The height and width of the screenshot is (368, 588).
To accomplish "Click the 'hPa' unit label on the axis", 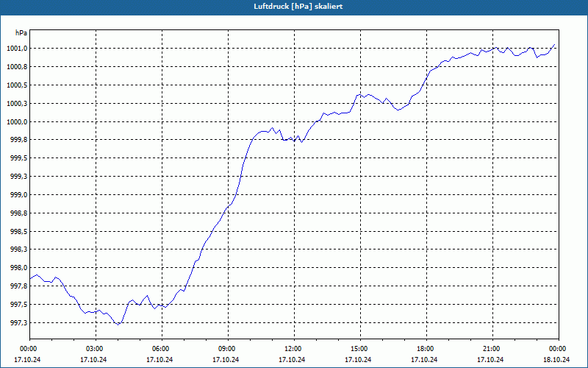I will tap(21, 33).
